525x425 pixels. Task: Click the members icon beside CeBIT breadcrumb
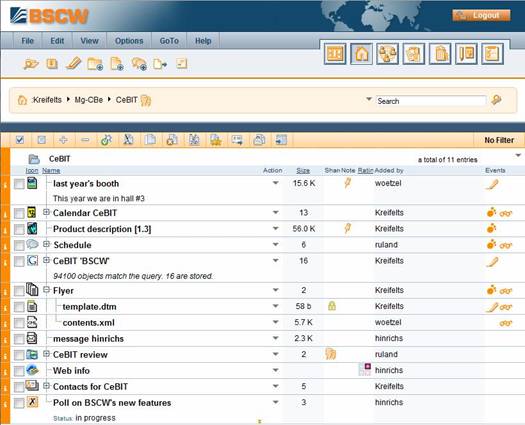click(146, 100)
